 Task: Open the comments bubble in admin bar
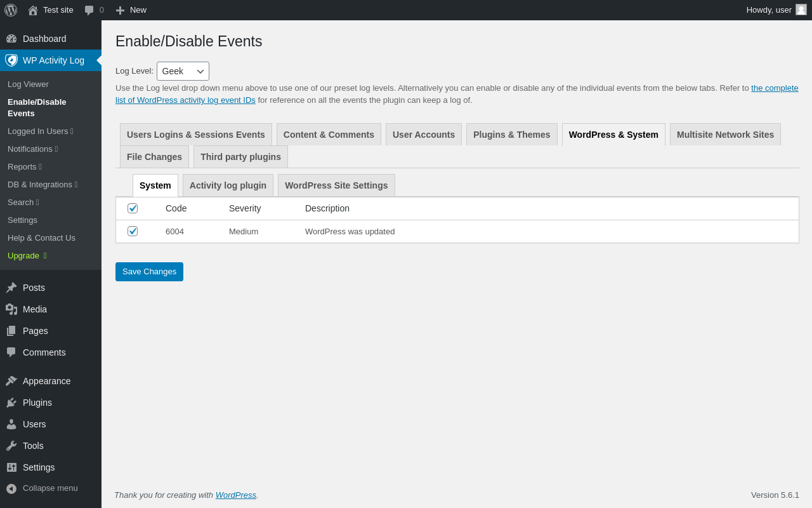(x=89, y=10)
